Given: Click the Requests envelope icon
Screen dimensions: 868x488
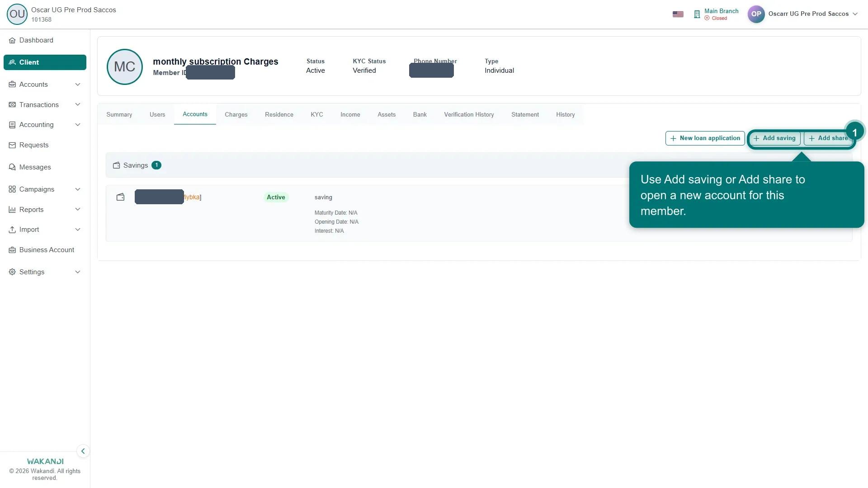Looking at the screenshot, I should 12,145.
